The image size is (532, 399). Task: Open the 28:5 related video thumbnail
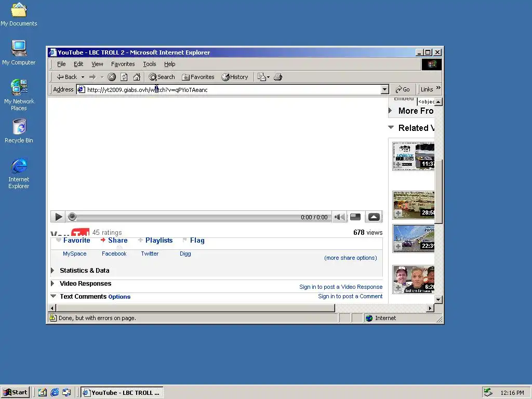click(x=414, y=205)
